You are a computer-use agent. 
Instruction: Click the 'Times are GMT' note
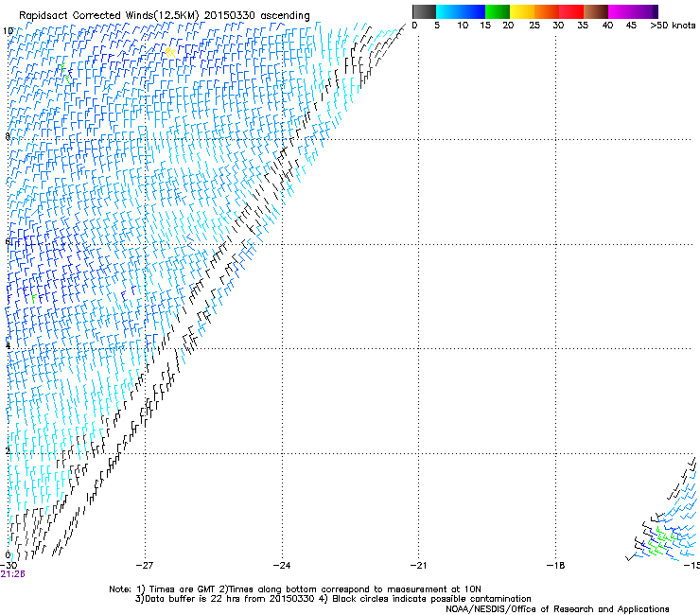coord(182,589)
